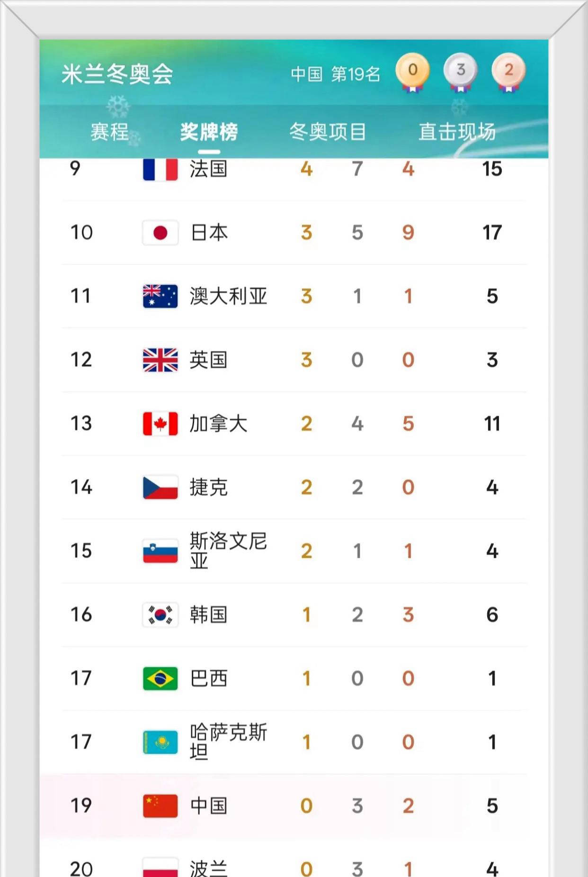The height and width of the screenshot is (877, 588).
Task: Click the China flag icon
Action: [160, 806]
